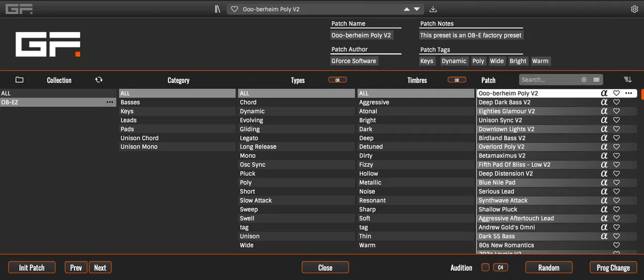This screenshot has height=280, width=644.
Task: Favorite the Deep Dark Bass V2 patch
Action: 617,102
